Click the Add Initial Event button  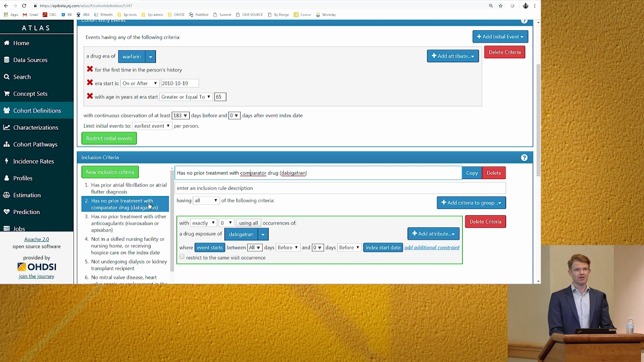point(500,37)
